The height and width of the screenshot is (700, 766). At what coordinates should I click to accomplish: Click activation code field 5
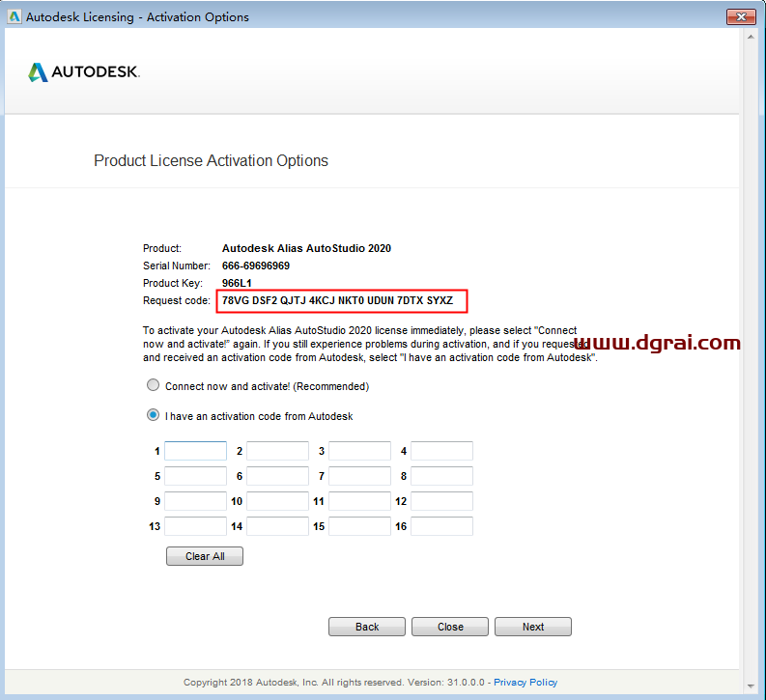point(195,476)
